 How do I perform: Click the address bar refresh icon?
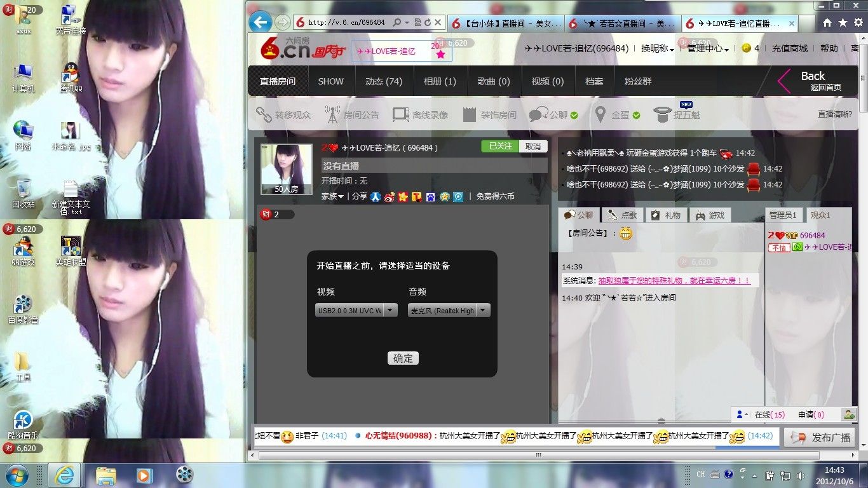(x=428, y=22)
